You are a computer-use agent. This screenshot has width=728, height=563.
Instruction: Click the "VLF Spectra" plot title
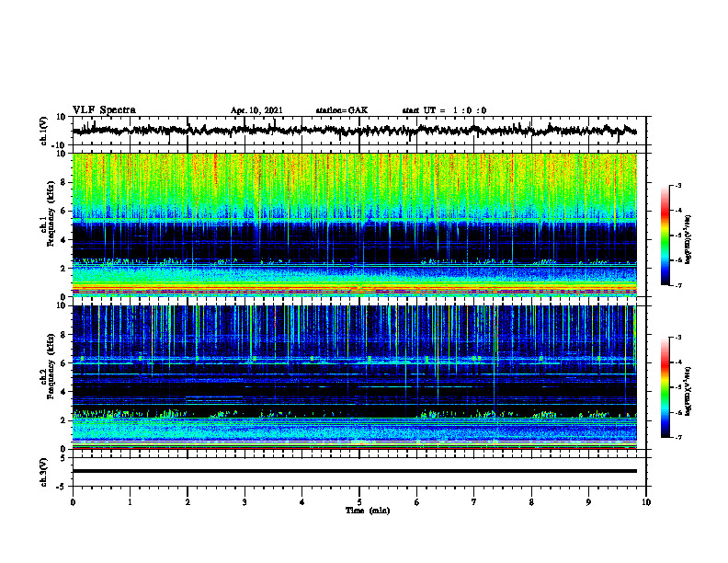pos(104,110)
